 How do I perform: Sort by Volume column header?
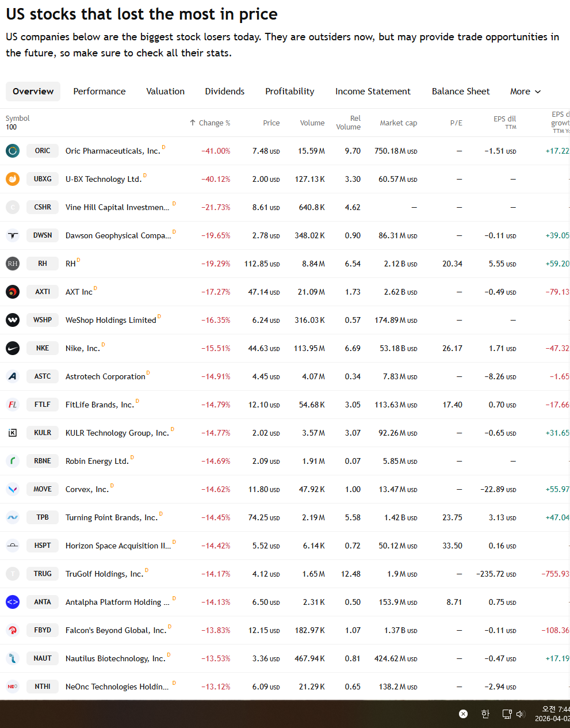pos(312,123)
